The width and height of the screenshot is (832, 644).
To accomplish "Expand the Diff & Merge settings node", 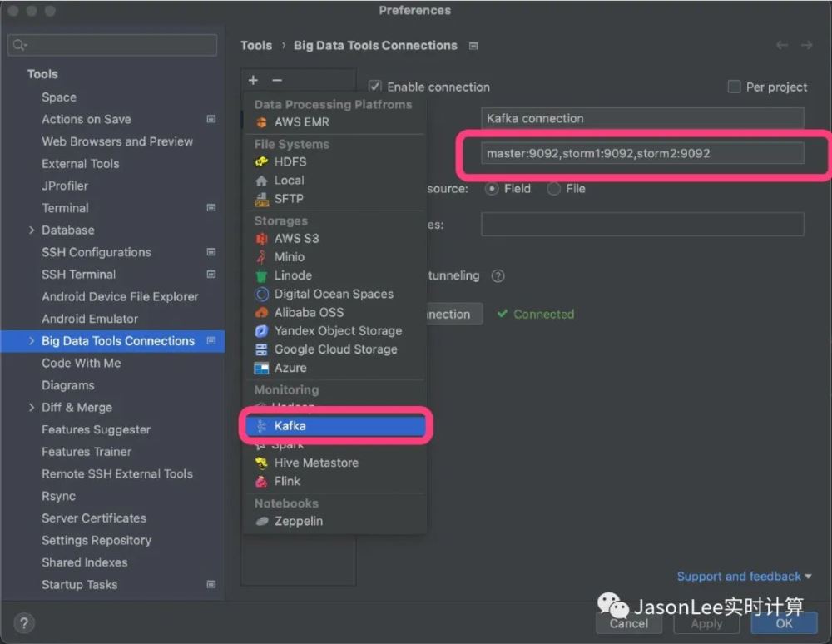I will click(32, 408).
